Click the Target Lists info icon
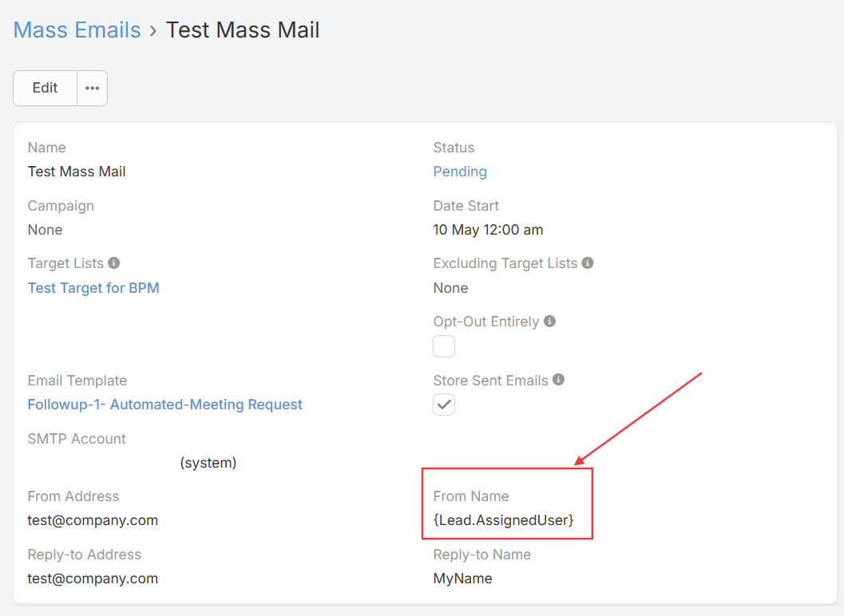This screenshot has width=844, height=616. coord(114,263)
